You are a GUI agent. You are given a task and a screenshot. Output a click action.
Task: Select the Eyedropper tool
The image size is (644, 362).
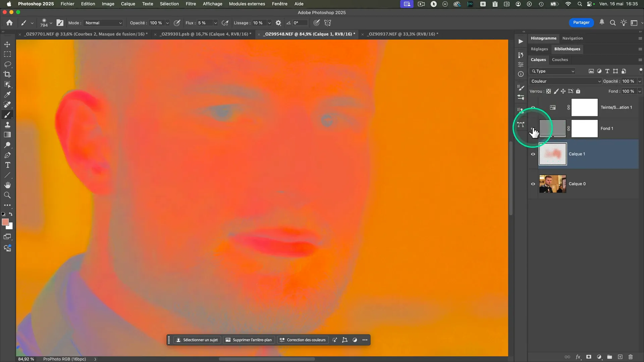tap(7, 95)
